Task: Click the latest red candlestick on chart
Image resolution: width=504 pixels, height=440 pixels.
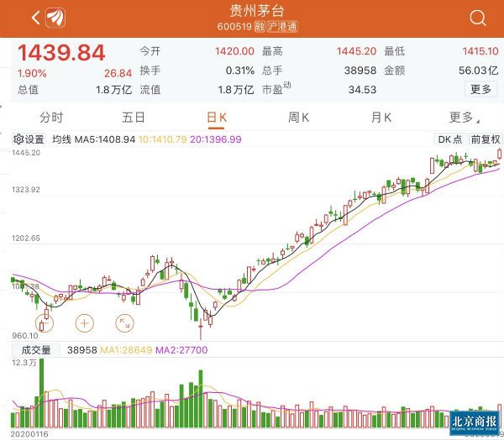Action: coord(500,154)
